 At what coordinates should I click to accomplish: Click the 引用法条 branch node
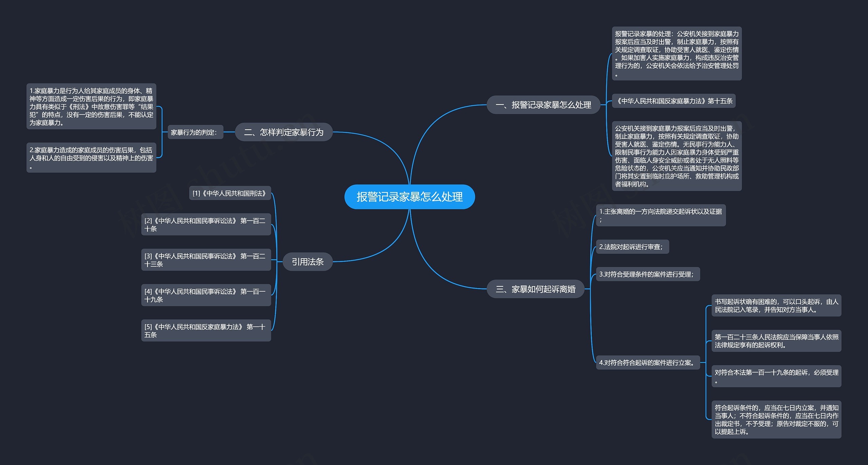(x=308, y=262)
